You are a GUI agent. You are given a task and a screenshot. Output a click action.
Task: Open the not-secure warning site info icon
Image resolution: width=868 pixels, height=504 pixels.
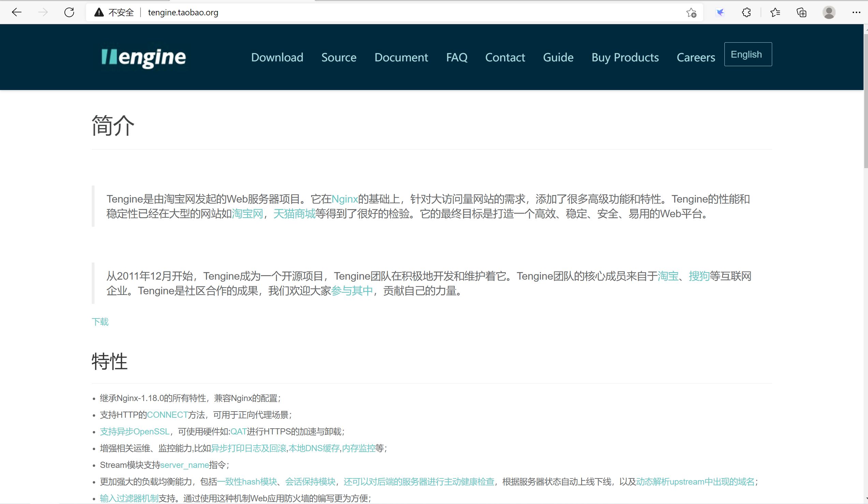click(99, 12)
